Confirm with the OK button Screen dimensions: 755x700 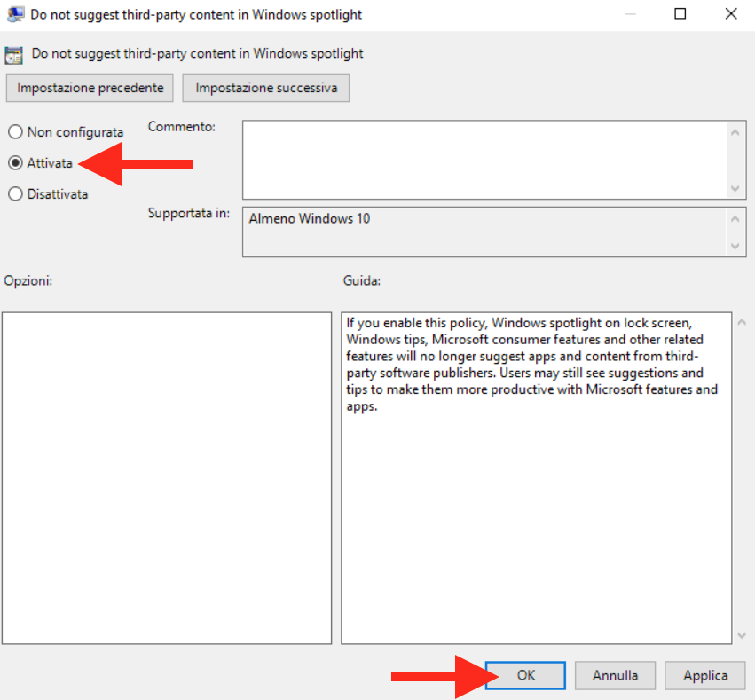[x=525, y=675]
